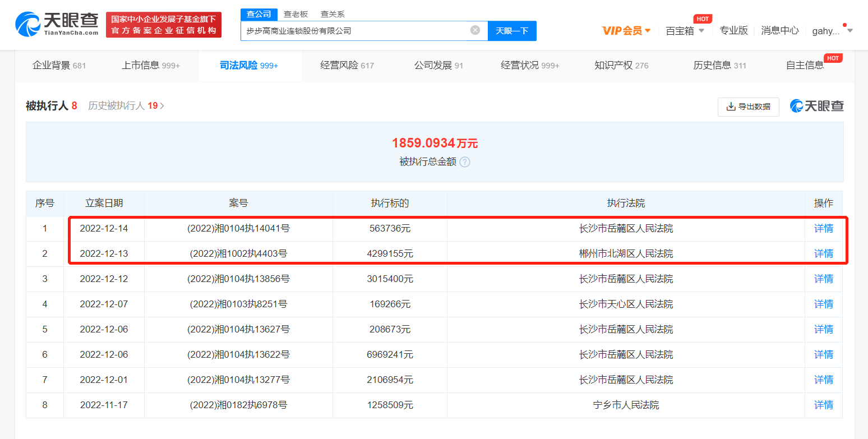Open the 百宝箱 dropdown menu
Image resolution: width=868 pixels, height=439 pixels.
pos(685,31)
